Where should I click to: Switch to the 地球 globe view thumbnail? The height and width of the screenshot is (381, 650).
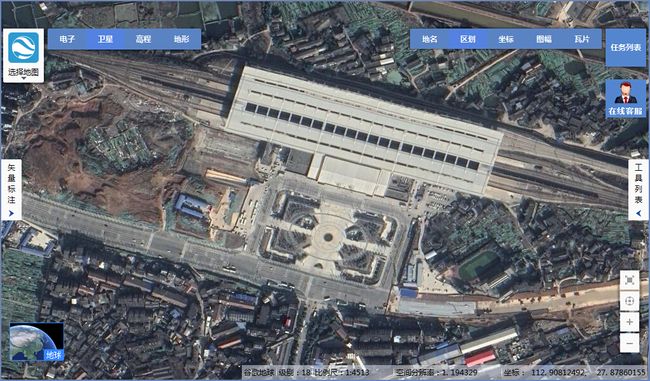point(37,342)
